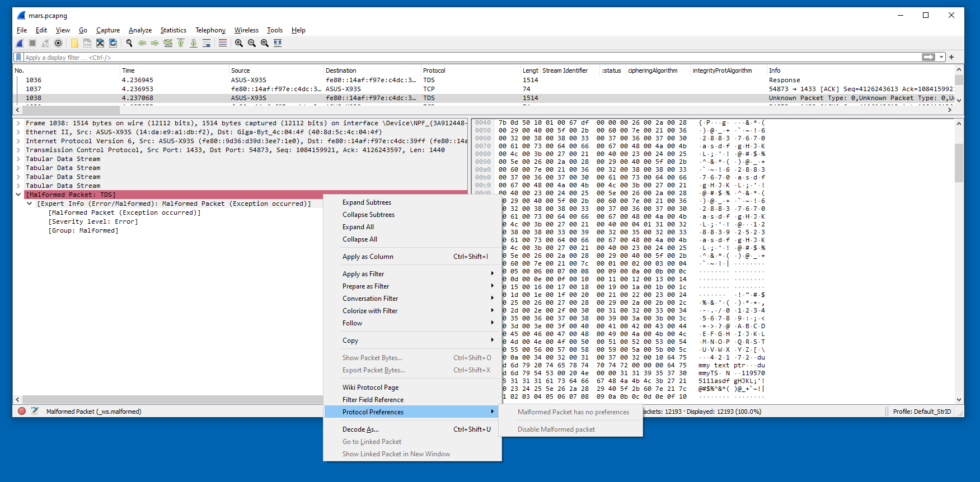Viewport: 980px width, 482px height.
Task: Collapse the Malformed Packet: TDS row
Action: (x=18, y=195)
